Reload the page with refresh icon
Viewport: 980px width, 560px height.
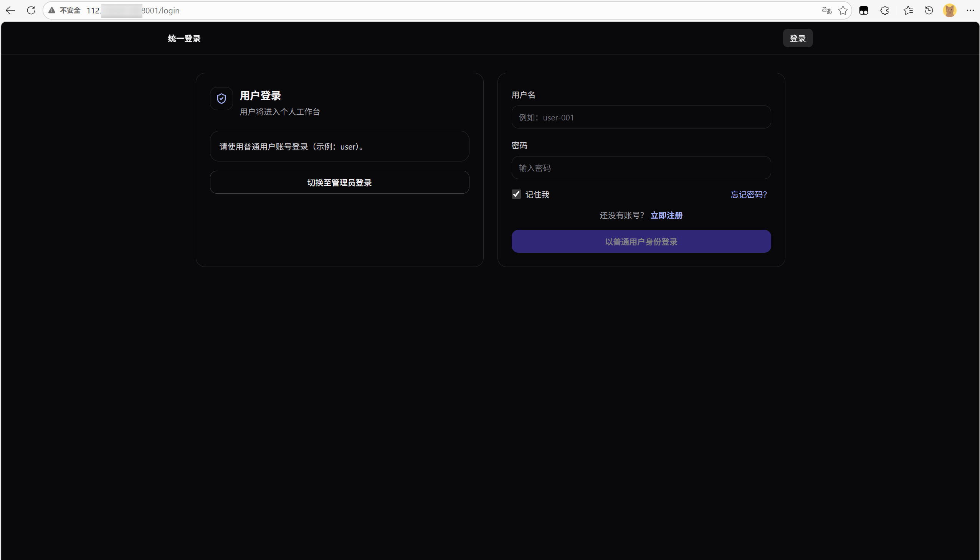(x=31, y=10)
